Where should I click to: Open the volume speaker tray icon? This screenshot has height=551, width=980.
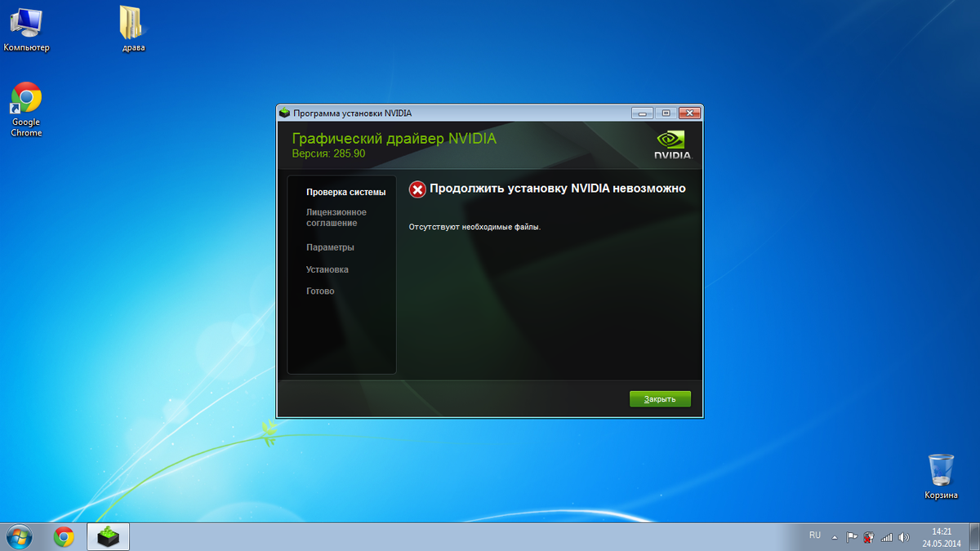point(904,537)
